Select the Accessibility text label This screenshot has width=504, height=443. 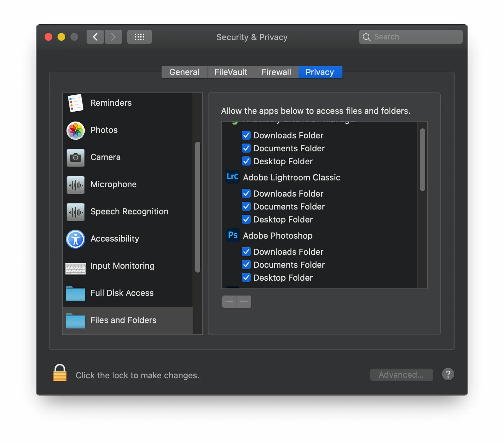(x=115, y=239)
